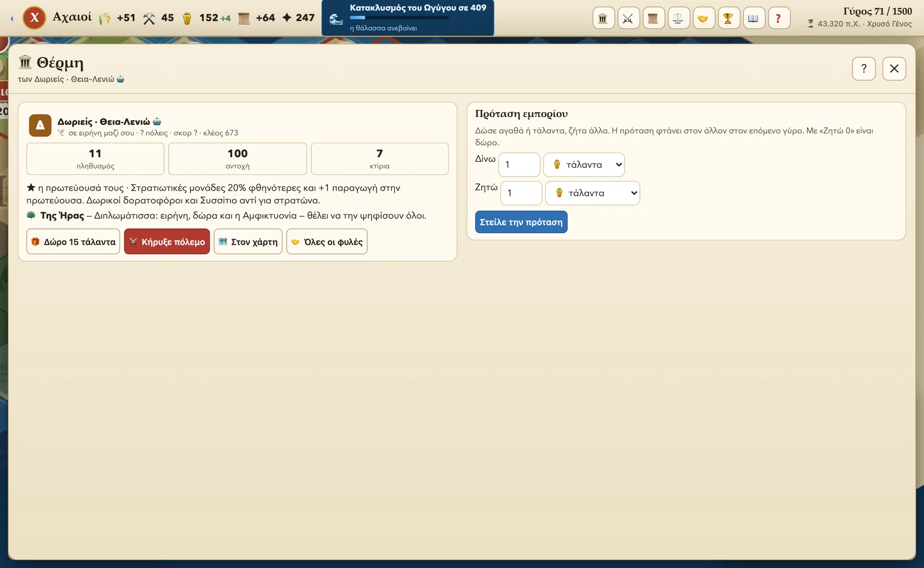924x568 pixels.
Task: Click "Στον χάρτη" button
Action: click(x=248, y=242)
